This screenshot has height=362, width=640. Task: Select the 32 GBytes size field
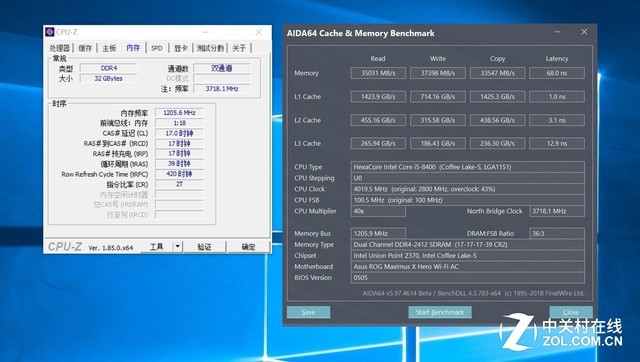coord(109,78)
